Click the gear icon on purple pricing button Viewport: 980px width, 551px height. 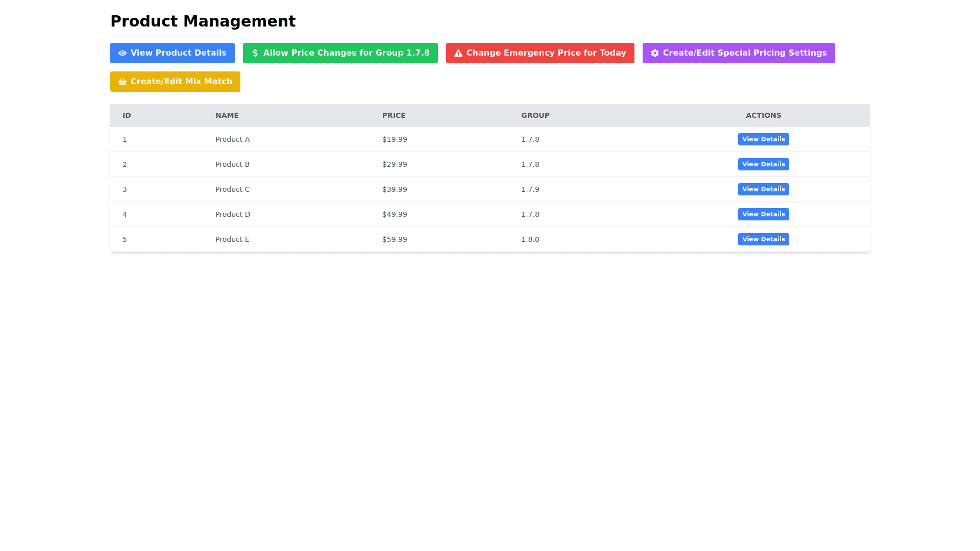655,53
